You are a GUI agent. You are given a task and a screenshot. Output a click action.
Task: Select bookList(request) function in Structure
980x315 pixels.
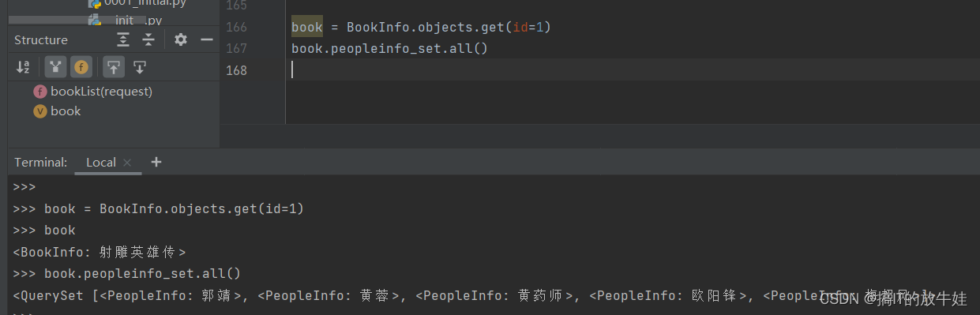tap(93, 92)
